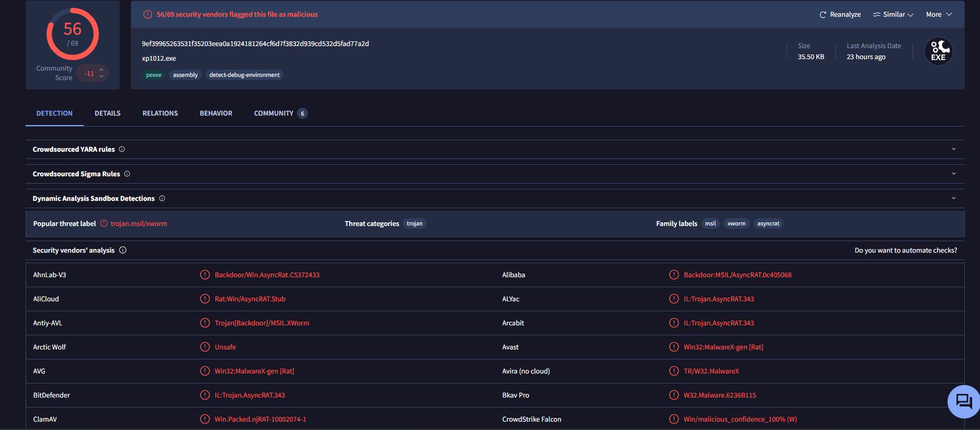Click the trojan threat category chip
The height and width of the screenshot is (430, 980).
pyautogui.click(x=415, y=223)
